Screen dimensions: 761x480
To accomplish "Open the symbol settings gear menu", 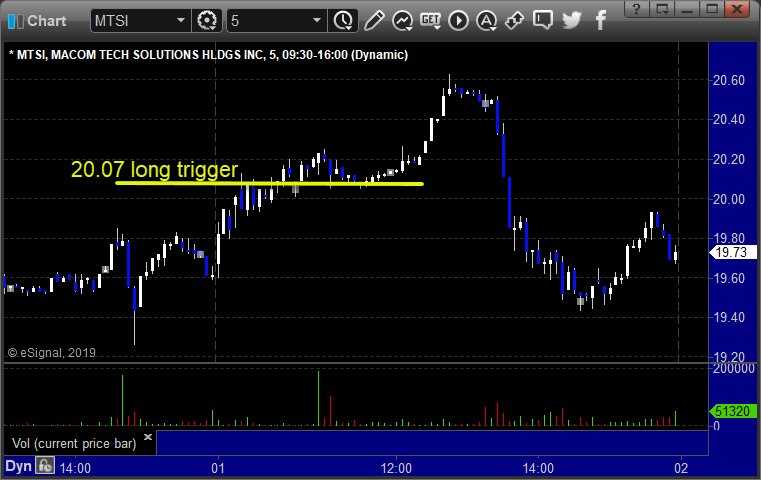I will click(x=207, y=20).
